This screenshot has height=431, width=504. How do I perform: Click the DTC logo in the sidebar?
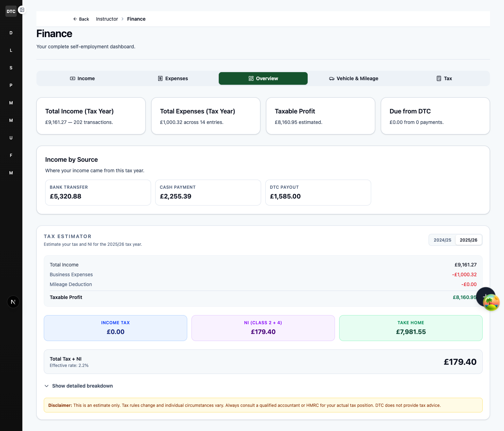[11, 11]
